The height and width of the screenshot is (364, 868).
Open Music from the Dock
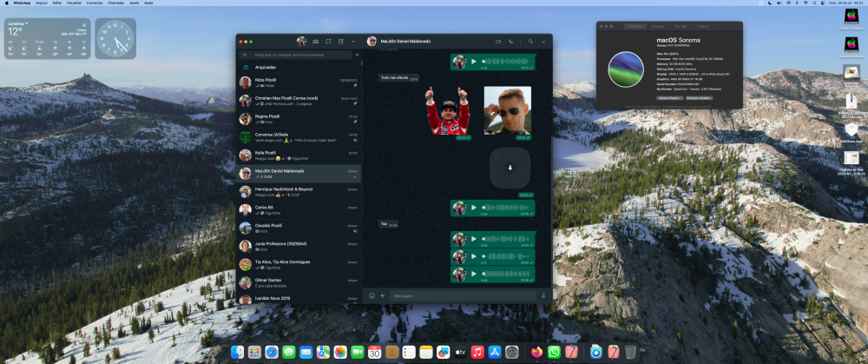tap(477, 352)
